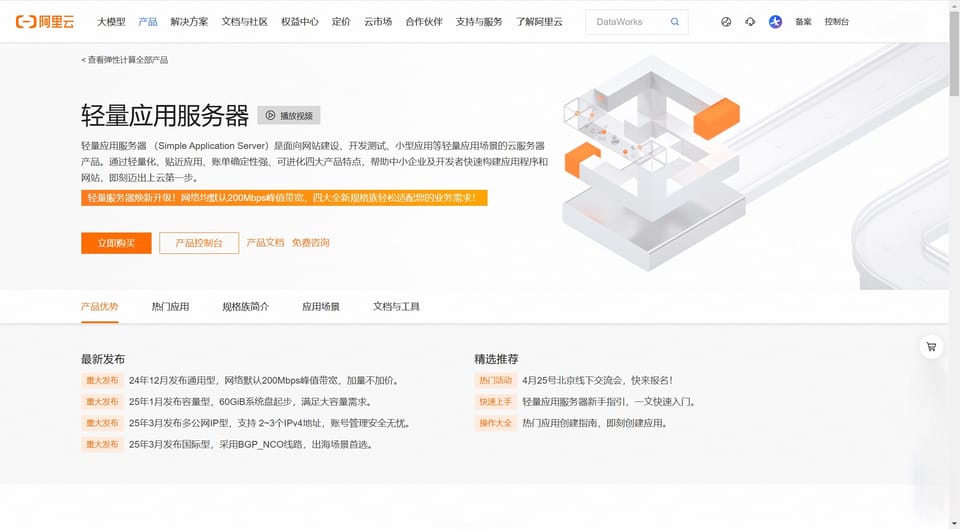Switch to the 规格族简介 tab
The height and width of the screenshot is (529, 960).
coord(246,307)
